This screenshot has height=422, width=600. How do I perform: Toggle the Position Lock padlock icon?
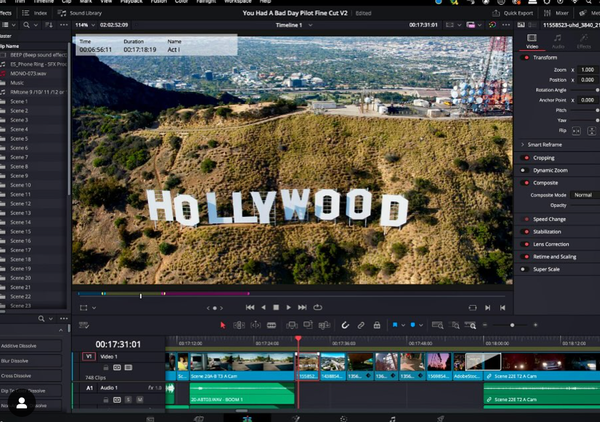pyautogui.click(x=377, y=325)
